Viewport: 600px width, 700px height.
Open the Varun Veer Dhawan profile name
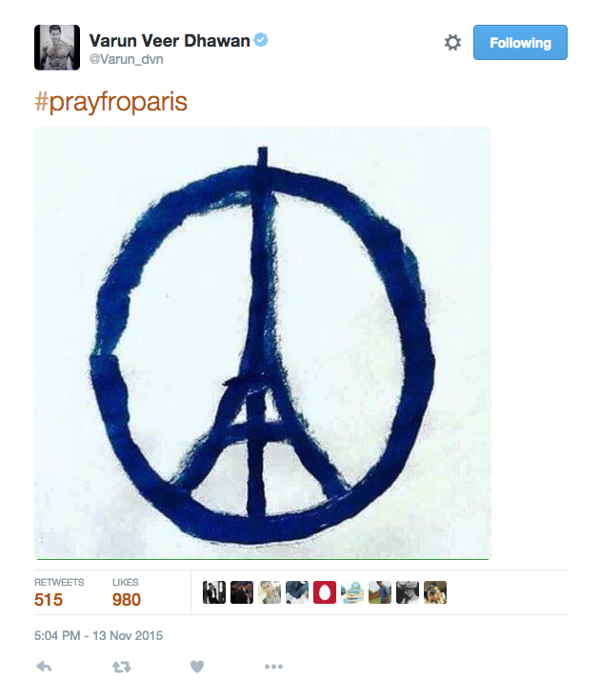click(x=170, y=41)
